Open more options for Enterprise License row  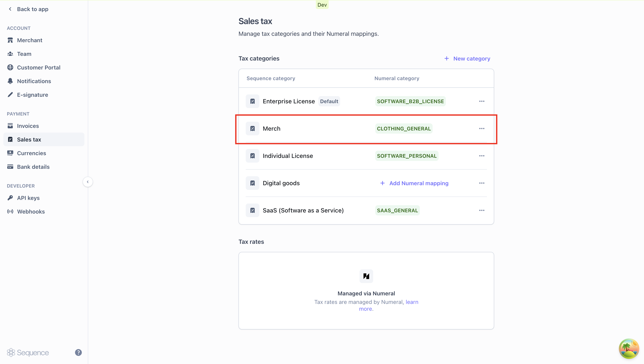click(481, 101)
